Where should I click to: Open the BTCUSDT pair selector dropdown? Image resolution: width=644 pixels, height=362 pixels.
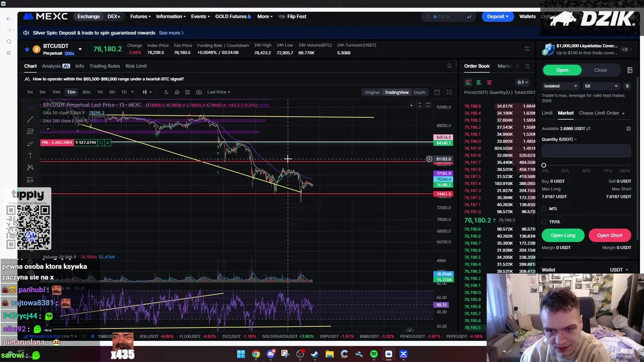click(79, 49)
